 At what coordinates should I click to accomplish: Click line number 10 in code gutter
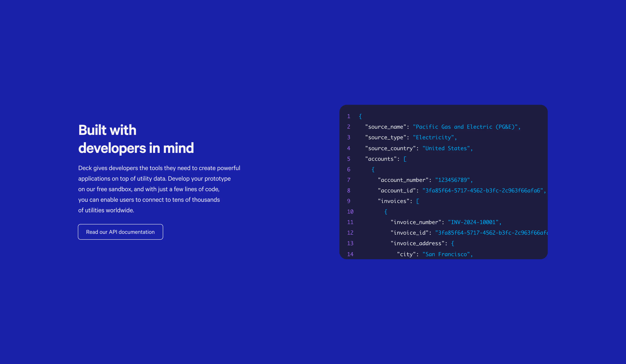point(350,212)
